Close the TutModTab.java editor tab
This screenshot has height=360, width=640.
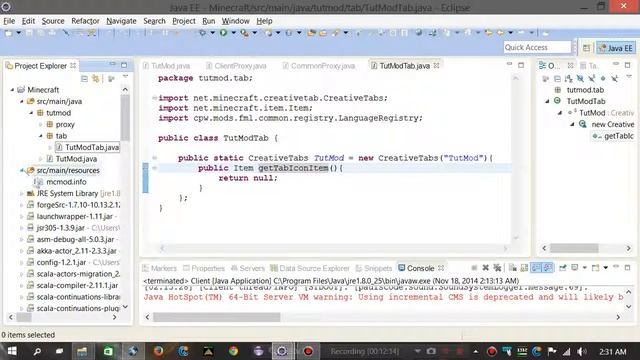tap(436, 65)
